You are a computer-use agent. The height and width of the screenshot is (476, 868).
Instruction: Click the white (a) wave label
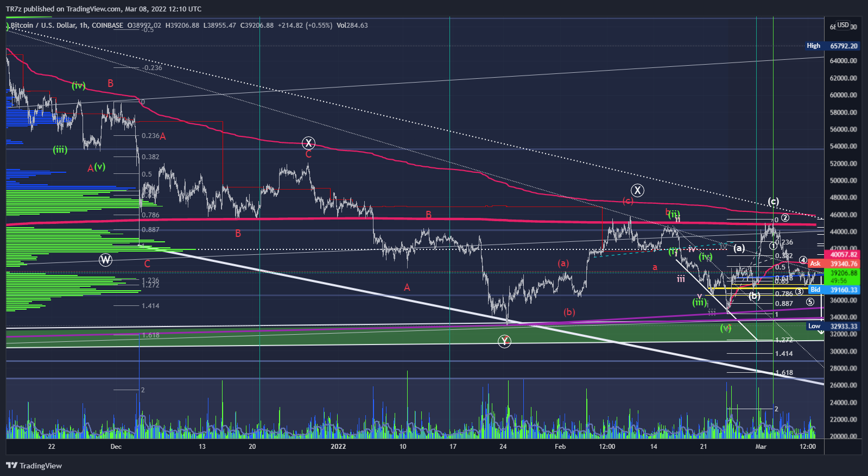[739, 248]
